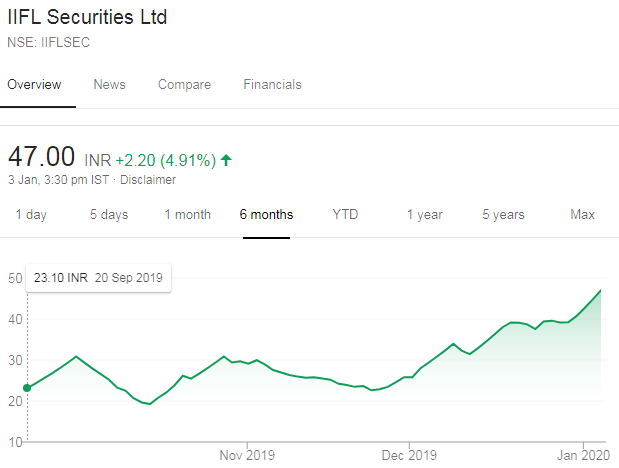
Task: Open the Overview tab
Action: (34, 85)
